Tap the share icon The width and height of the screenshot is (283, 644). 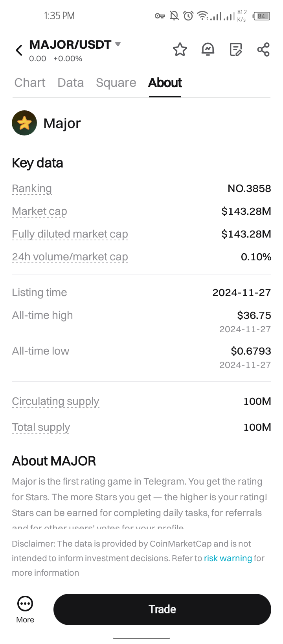(263, 49)
